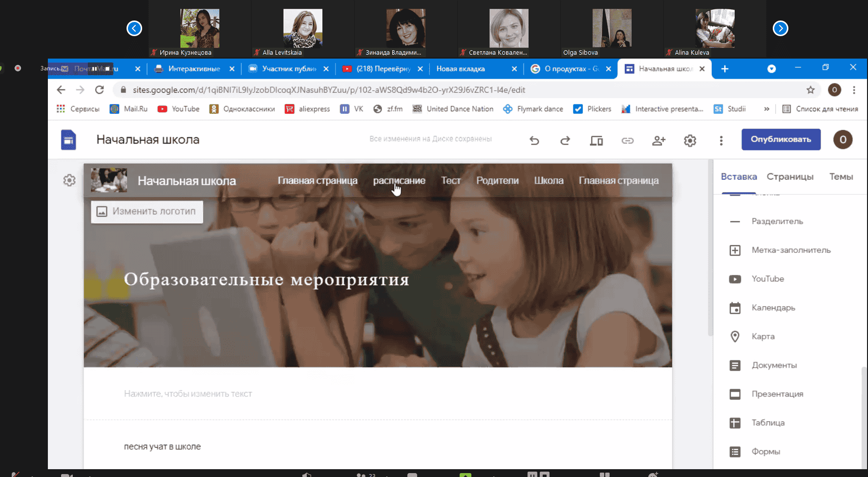The height and width of the screenshot is (477, 868).
Task: Insert a Calendar element
Action: coord(773,308)
